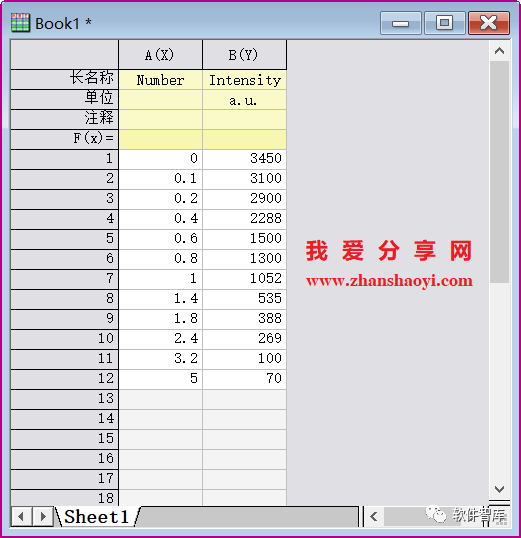
Task: Click empty column A cell in row 13
Action: 160,399
